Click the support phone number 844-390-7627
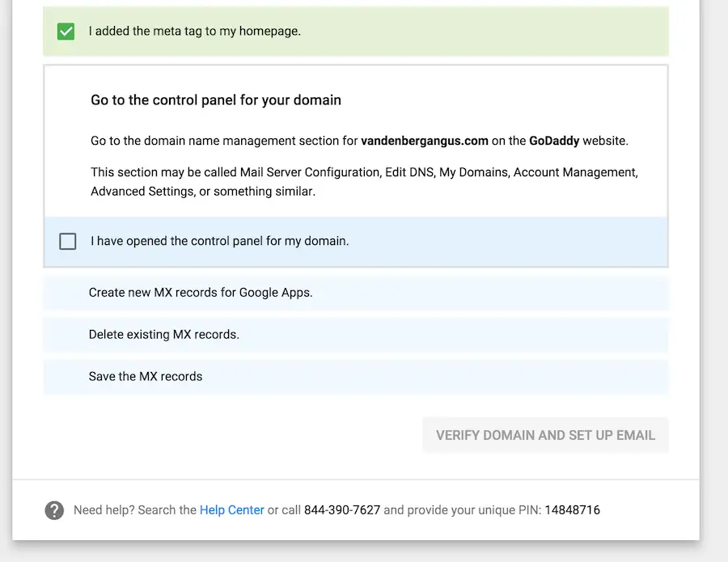This screenshot has width=728, height=562. tap(342, 510)
